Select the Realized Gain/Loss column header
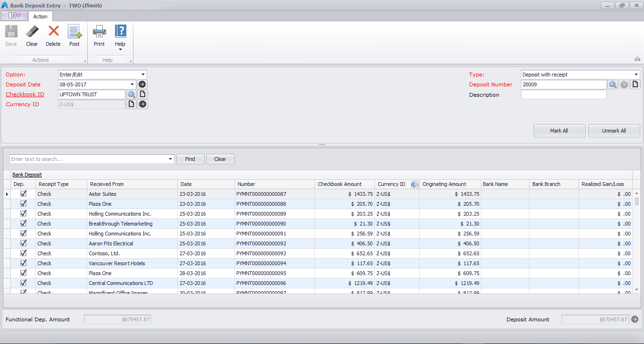This screenshot has height=344, width=644. 605,184
